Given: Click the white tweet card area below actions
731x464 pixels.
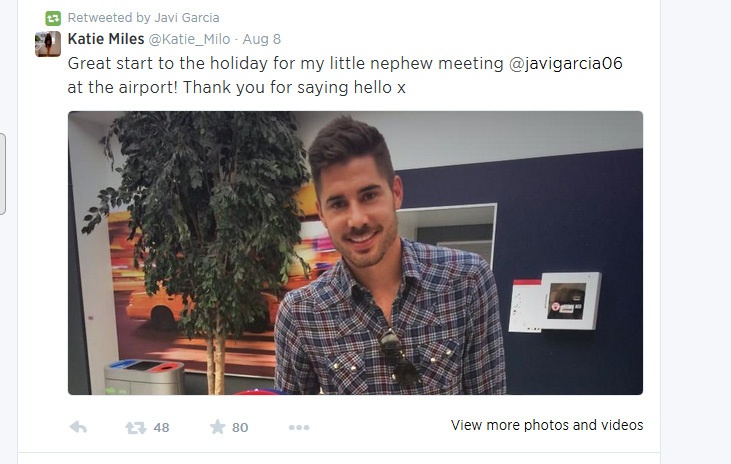Looking at the screenshot, I should (339, 445).
